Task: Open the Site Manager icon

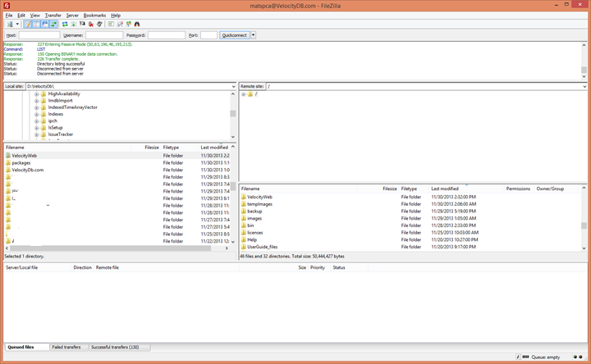Action: click(10, 24)
